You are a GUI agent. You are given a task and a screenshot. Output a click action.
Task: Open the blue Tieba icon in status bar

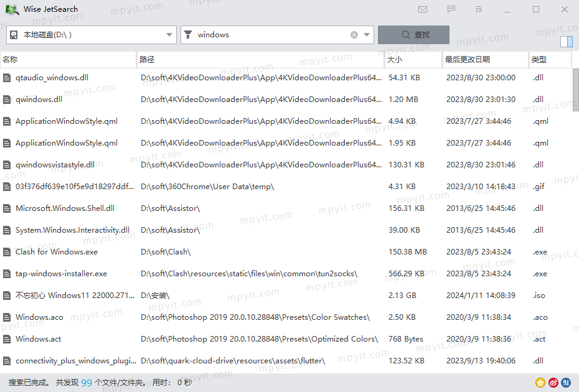tap(566, 383)
